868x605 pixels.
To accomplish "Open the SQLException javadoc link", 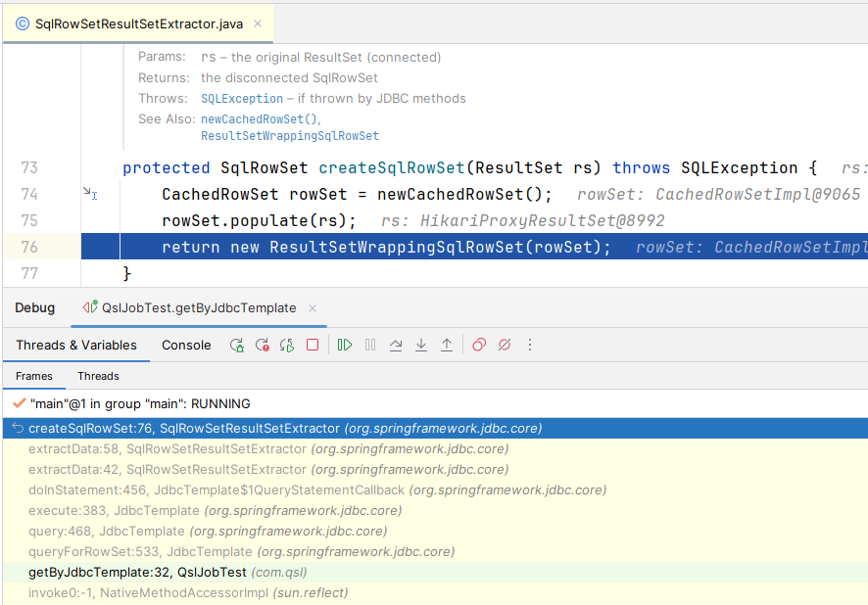I will (242, 99).
